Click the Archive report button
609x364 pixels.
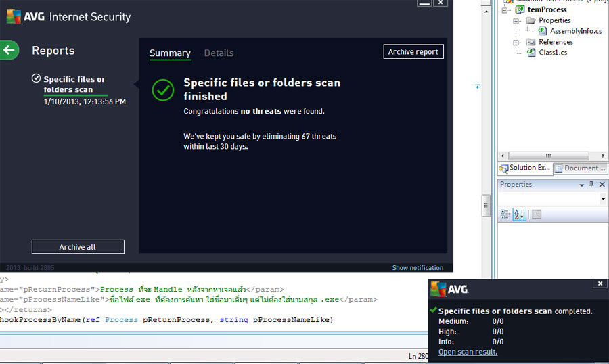(413, 51)
